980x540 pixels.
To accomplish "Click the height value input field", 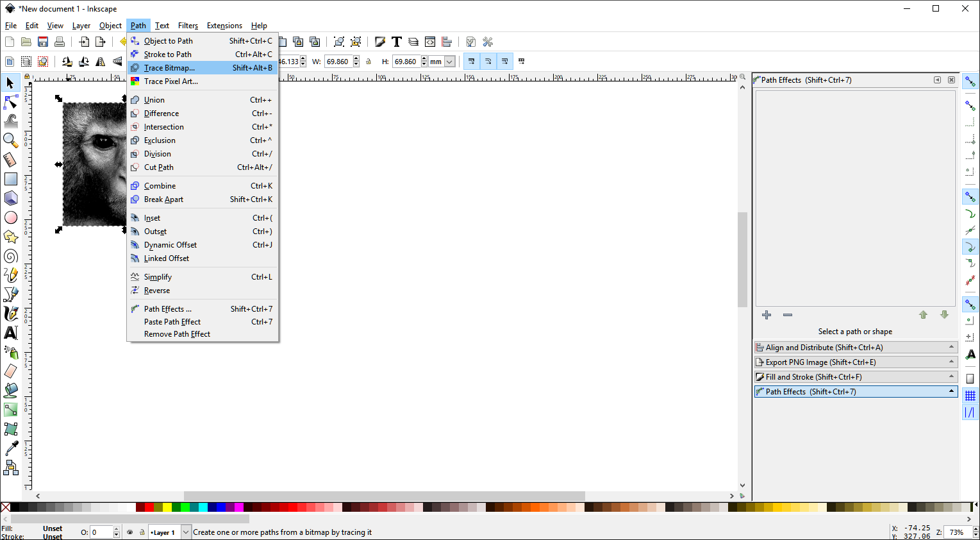I will coord(406,62).
